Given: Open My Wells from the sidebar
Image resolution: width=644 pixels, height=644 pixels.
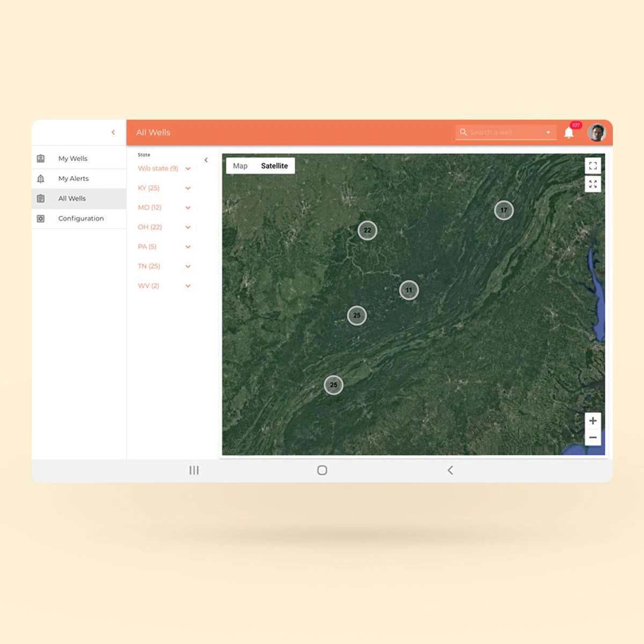Looking at the screenshot, I should pyautogui.click(x=72, y=158).
